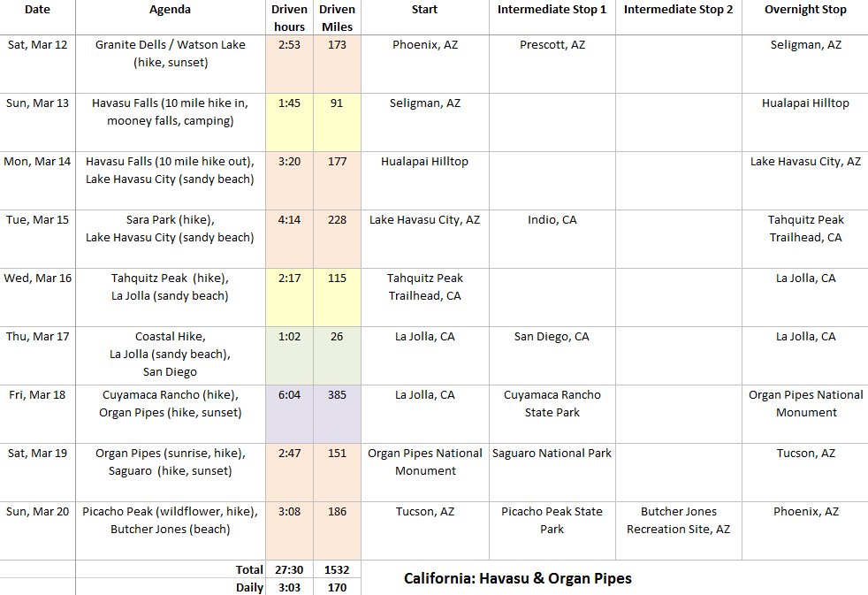Image resolution: width=868 pixels, height=595 pixels.
Task: Select the Overnight Stop header cell
Action: click(x=804, y=10)
